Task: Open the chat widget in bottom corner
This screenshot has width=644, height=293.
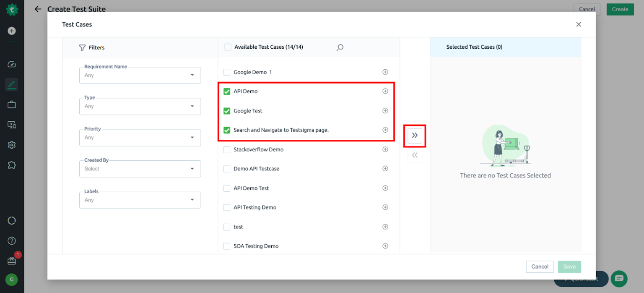Action: 619,278
